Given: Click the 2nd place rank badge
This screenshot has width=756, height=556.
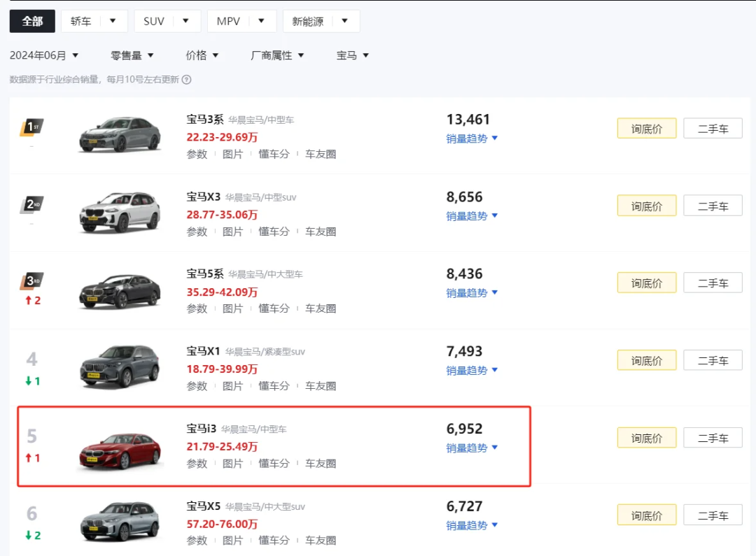Looking at the screenshot, I should 31,205.
